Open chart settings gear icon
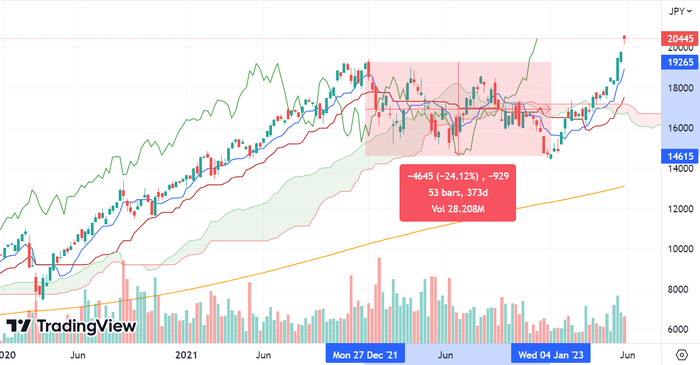 pyautogui.click(x=682, y=355)
